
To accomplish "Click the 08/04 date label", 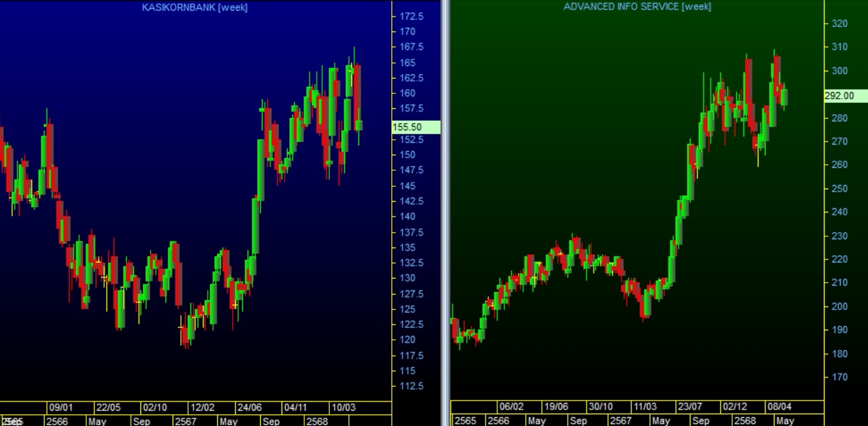I will pyautogui.click(x=779, y=407).
